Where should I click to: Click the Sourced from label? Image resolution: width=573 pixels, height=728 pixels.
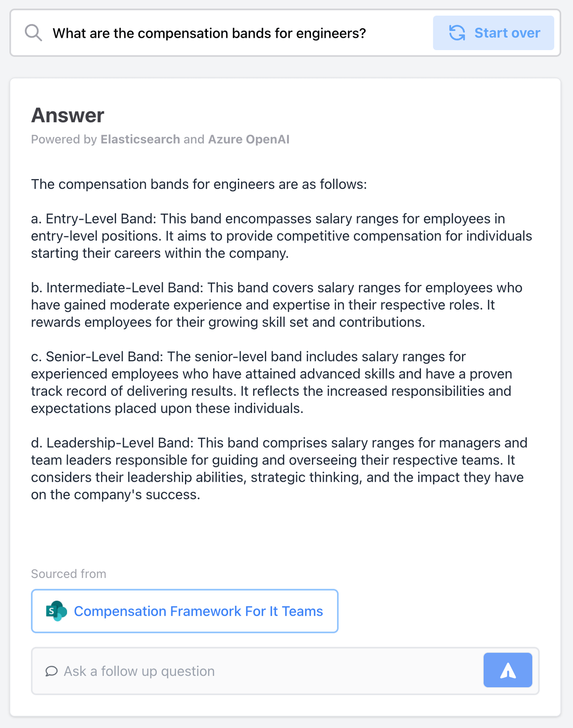click(x=68, y=574)
